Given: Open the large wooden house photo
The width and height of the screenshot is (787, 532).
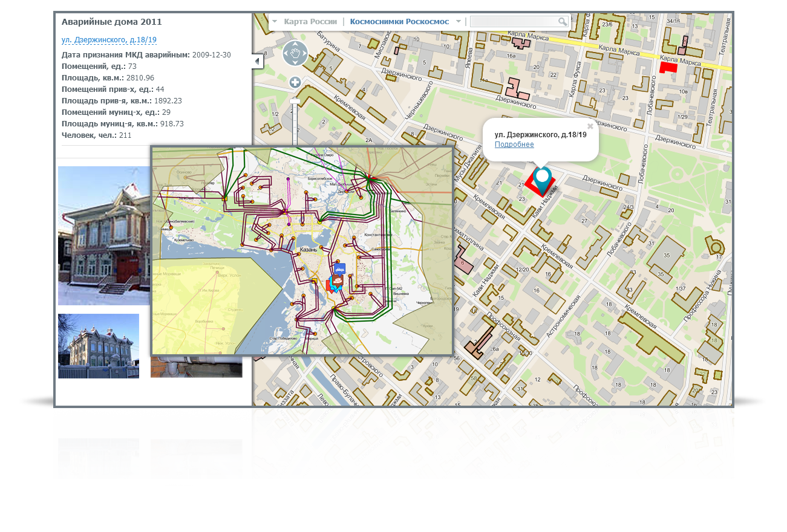Looking at the screenshot, I should [104, 236].
